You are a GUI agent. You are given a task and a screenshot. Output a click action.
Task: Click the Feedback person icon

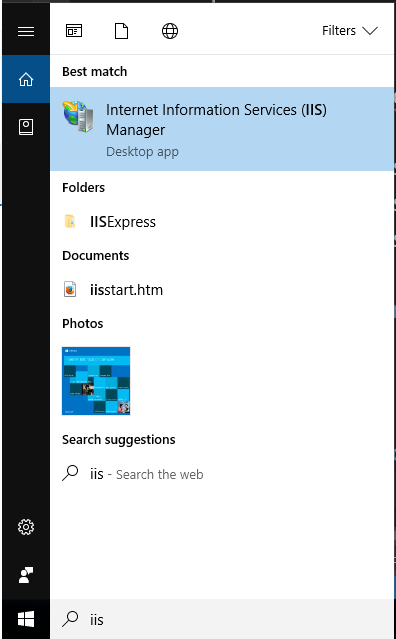coord(26,575)
